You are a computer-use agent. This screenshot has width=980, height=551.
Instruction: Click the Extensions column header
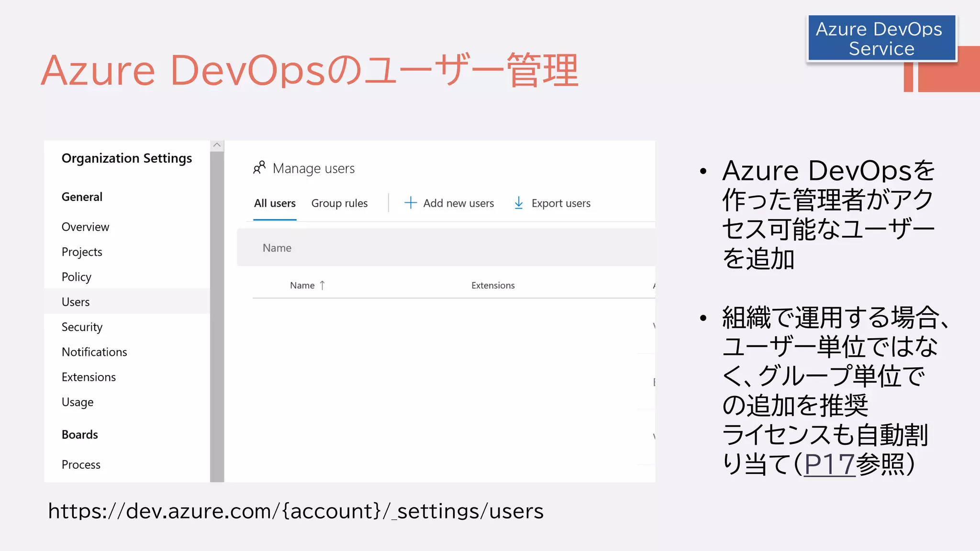pyautogui.click(x=493, y=285)
